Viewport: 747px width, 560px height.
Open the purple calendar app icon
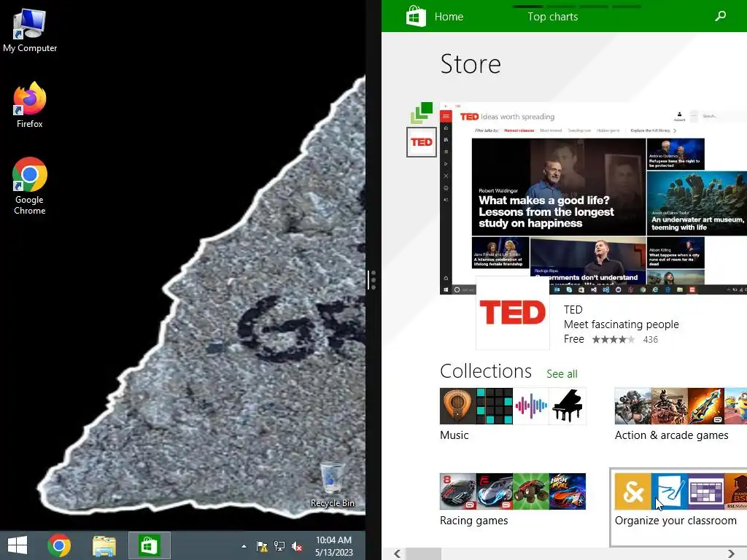(x=706, y=491)
